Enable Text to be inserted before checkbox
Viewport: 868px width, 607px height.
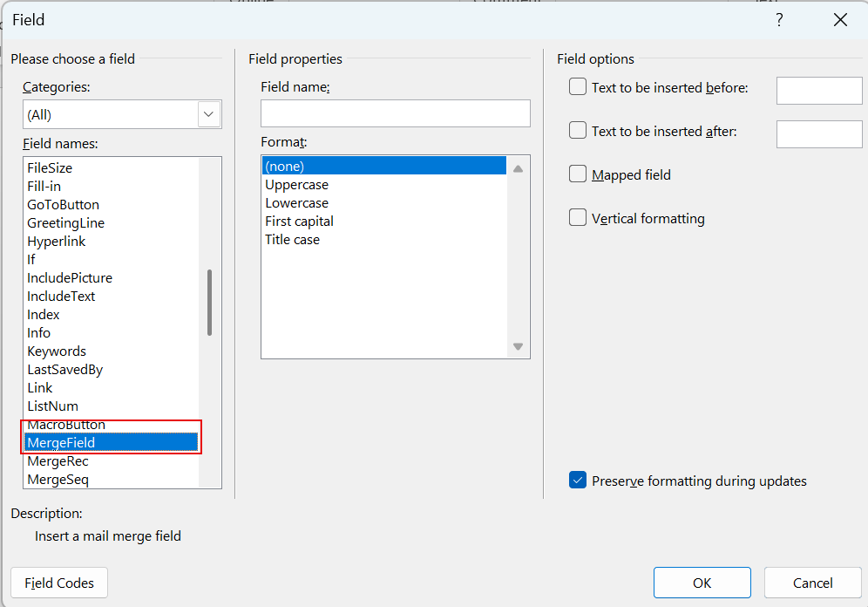[x=578, y=87]
